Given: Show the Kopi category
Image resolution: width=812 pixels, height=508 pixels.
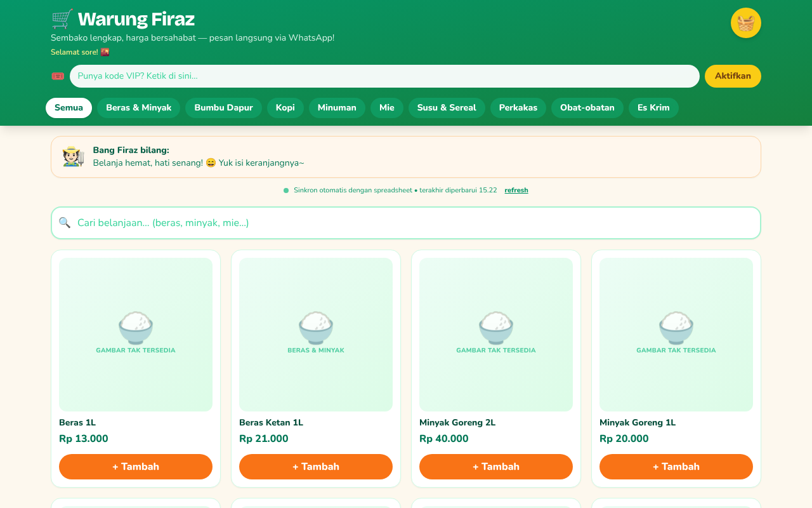Looking at the screenshot, I should 285,108.
